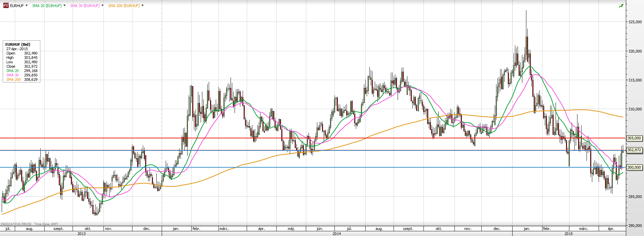Click the 295,000 price axis label
This screenshot has height=236, width=644.
(x=635, y=197)
